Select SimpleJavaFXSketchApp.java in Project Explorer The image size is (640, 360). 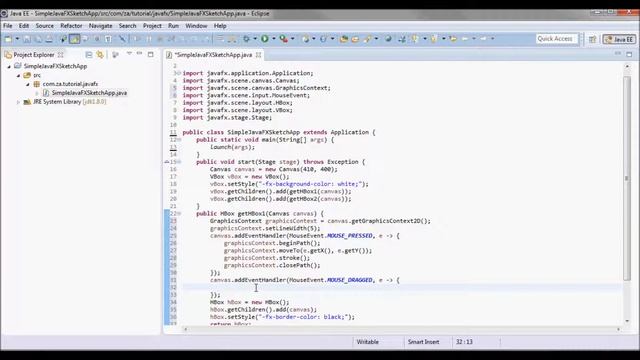coord(89,93)
